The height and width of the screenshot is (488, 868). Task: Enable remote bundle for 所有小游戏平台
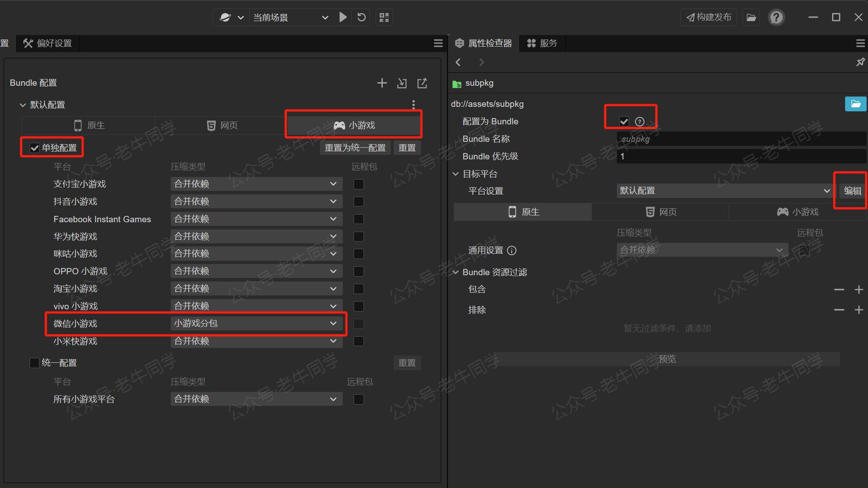pyautogui.click(x=359, y=399)
